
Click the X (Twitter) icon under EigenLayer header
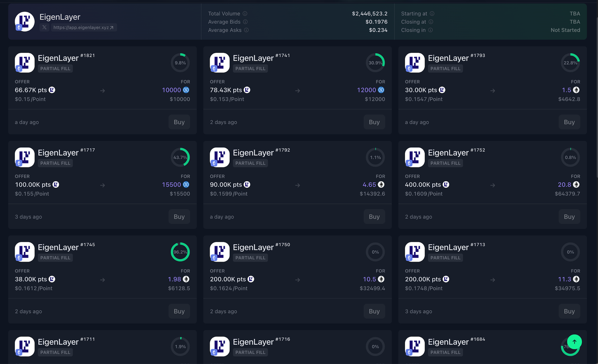pos(44,28)
